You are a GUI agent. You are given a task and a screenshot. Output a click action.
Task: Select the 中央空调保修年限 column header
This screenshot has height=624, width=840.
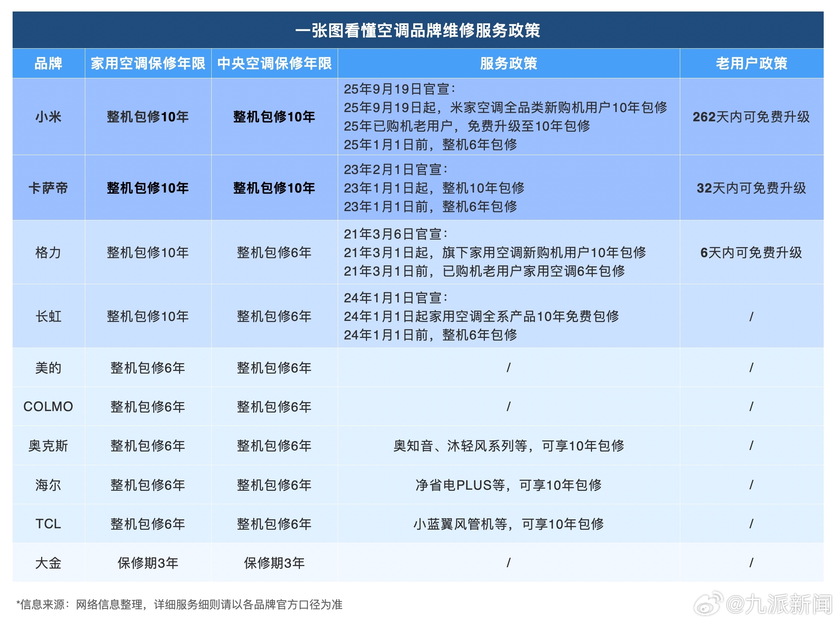point(274,63)
